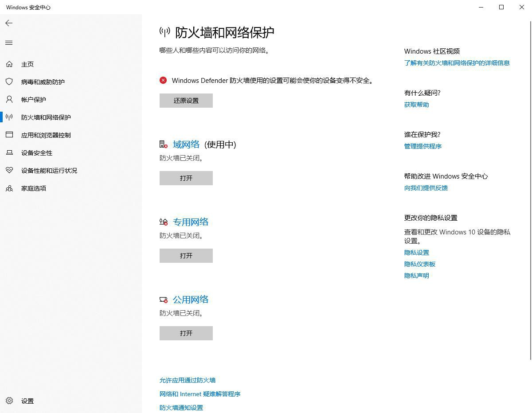The image size is (532, 413).
Task: Click the vertical scrollbar on the right edge
Action: point(530,191)
